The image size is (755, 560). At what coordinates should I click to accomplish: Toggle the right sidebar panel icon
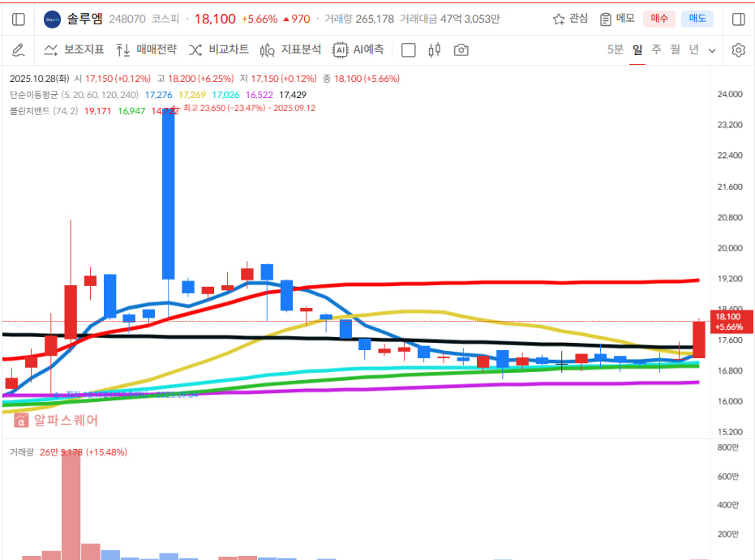(738, 19)
